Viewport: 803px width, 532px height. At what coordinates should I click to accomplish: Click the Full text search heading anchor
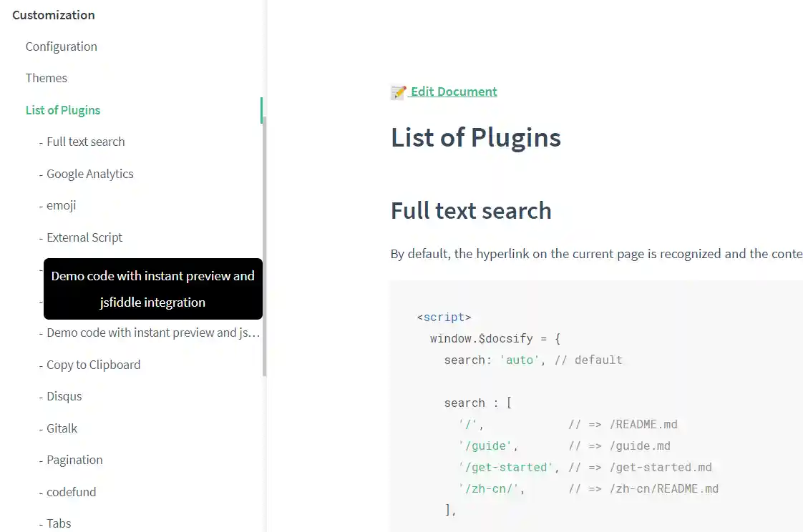(471, 211)
